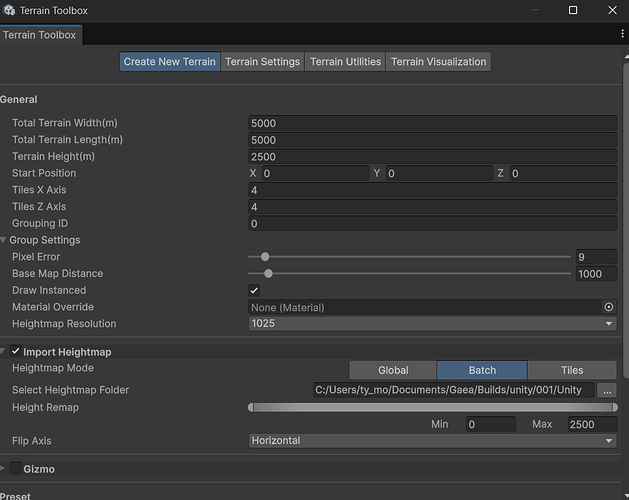Toggle the Draw Instanced checkbox

coord(254,291)
